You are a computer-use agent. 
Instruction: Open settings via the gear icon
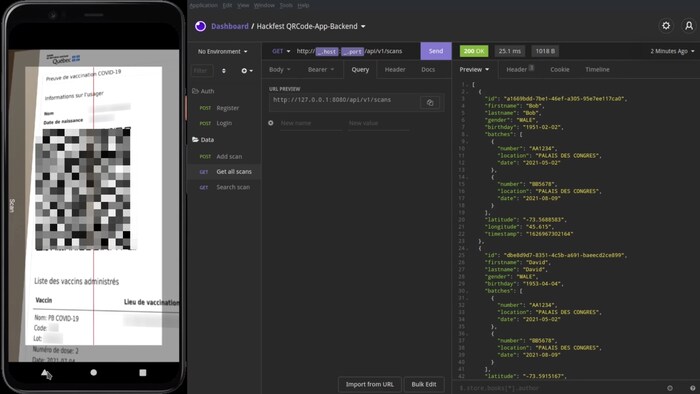[x=666, y=26]
